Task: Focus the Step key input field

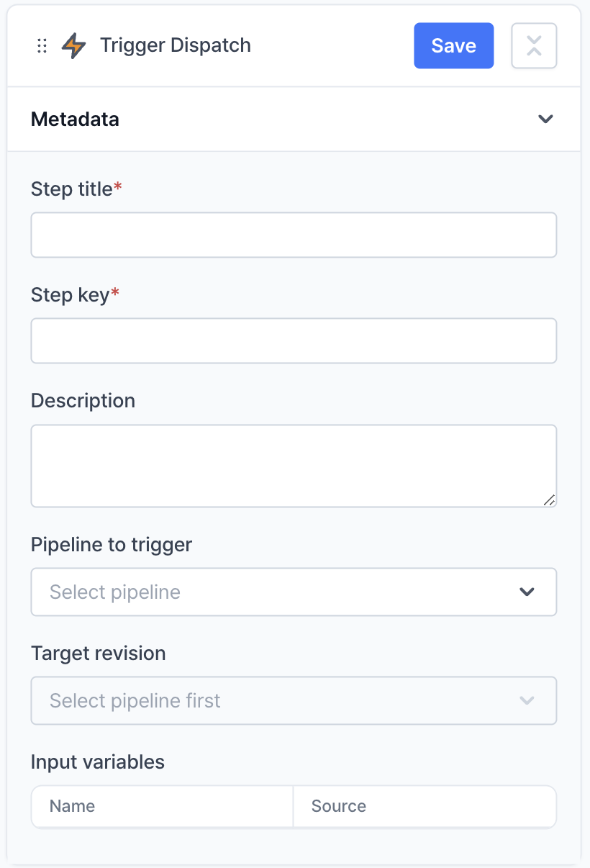Action: point(294,340)
